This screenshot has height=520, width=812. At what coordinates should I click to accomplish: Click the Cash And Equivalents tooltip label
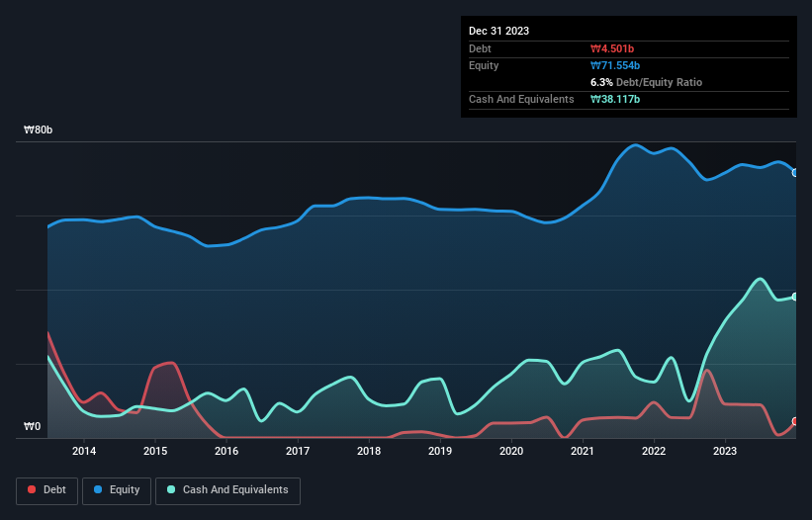tap(521, 99)
